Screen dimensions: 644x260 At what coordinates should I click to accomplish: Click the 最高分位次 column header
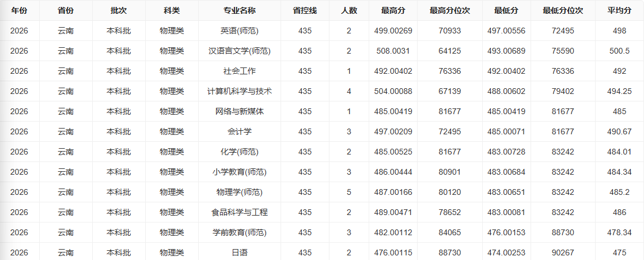pos(450,11)
